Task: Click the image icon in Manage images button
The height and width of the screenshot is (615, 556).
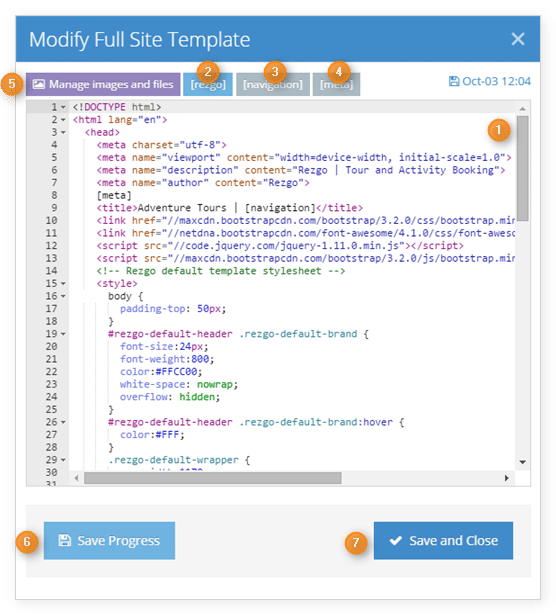Action: pyautogui.click(x=38, y=84)
